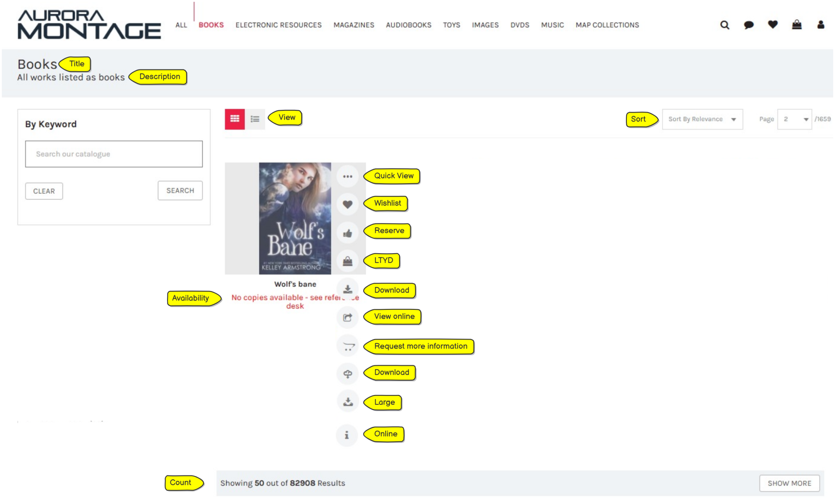The height and width of the screenshot is (504, 835).
Task: Add Wolf's bane to wishlist heart icon
Action: (x=347, y=205)
